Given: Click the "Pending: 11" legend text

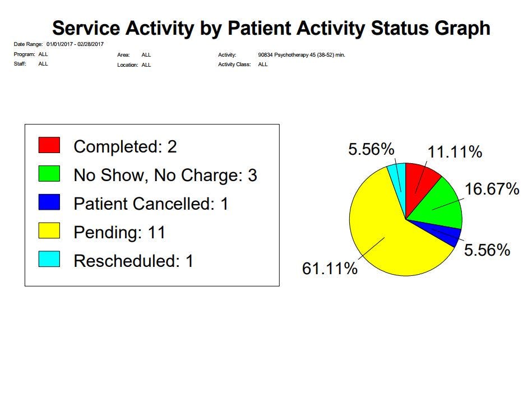Looking at the screenshot, I should [119, 232].
